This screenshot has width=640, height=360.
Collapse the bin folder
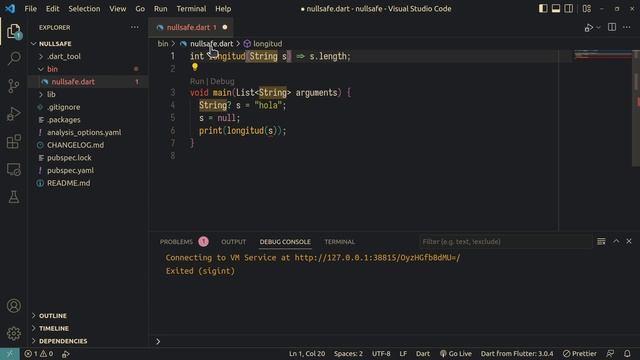(x=41, y=69)
